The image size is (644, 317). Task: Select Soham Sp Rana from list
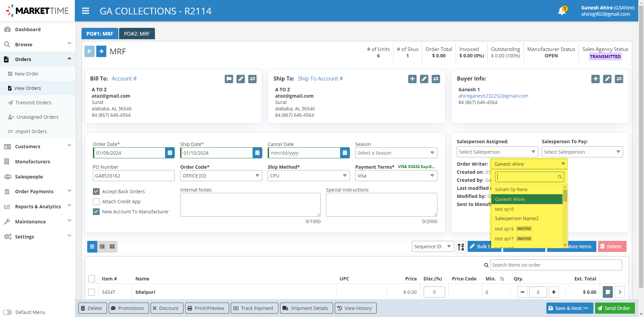[x=511, y=190]
